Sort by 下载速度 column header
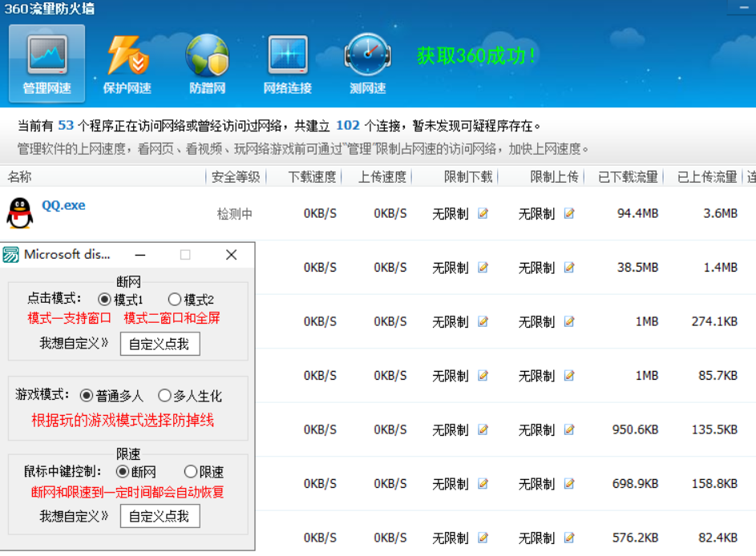756x556 pixels. (312, 177)
